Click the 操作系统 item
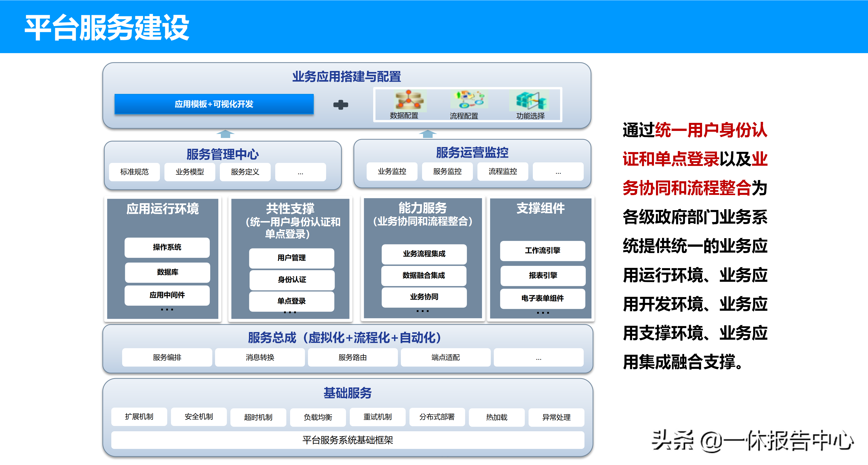This screenshot has height=465, width=868. click(167, 247)
